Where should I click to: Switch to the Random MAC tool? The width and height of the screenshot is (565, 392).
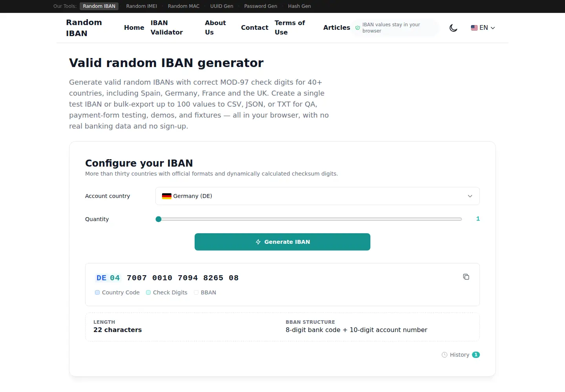tap(184, 6)
